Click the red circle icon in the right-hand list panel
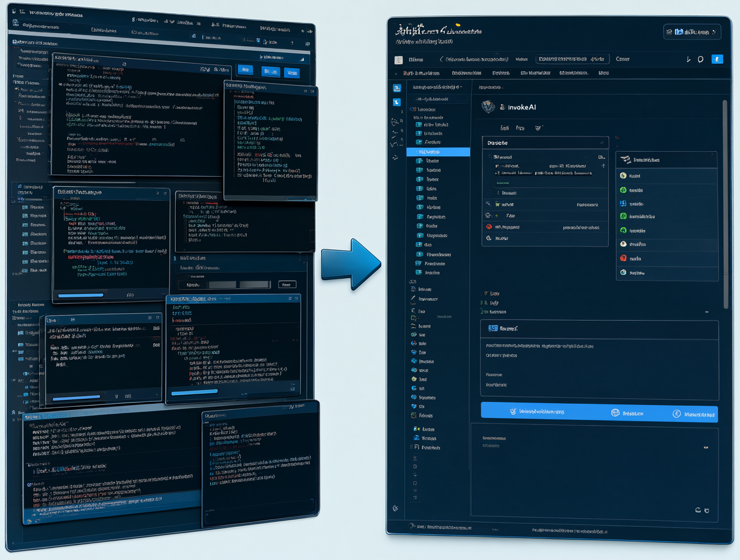The image size is (740, 560). click(x=623, y=258)
